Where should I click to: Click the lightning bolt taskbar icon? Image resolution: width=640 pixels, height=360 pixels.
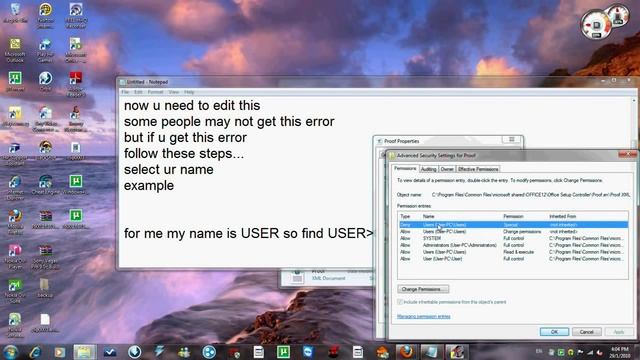[x=159, y=352]
